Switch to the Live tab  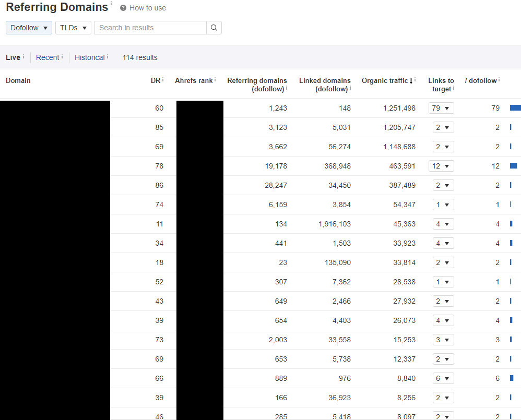coord(13,57)
